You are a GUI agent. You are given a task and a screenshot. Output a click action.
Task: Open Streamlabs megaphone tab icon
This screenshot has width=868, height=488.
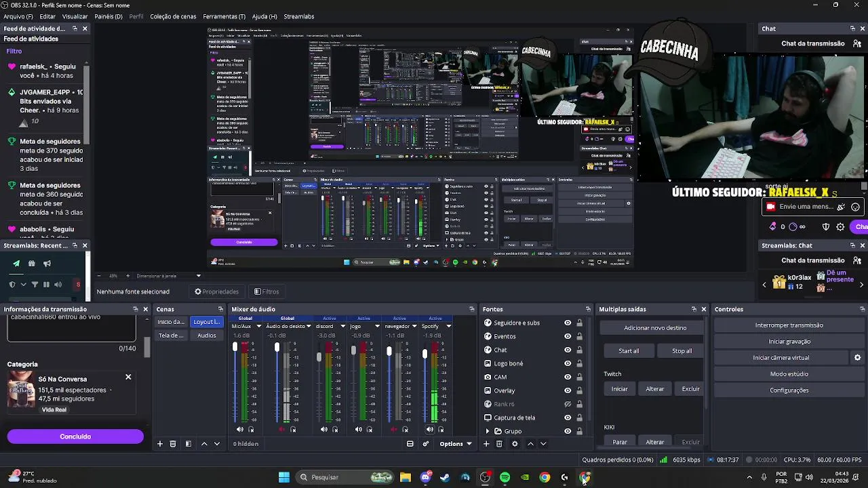coord(47,264)
